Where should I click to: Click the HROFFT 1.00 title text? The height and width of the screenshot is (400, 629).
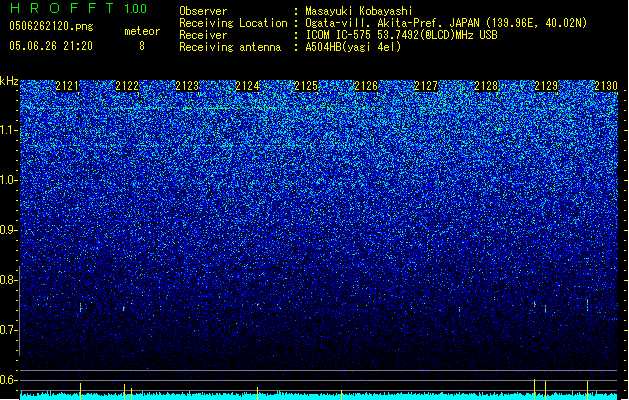tap(79, 8)
